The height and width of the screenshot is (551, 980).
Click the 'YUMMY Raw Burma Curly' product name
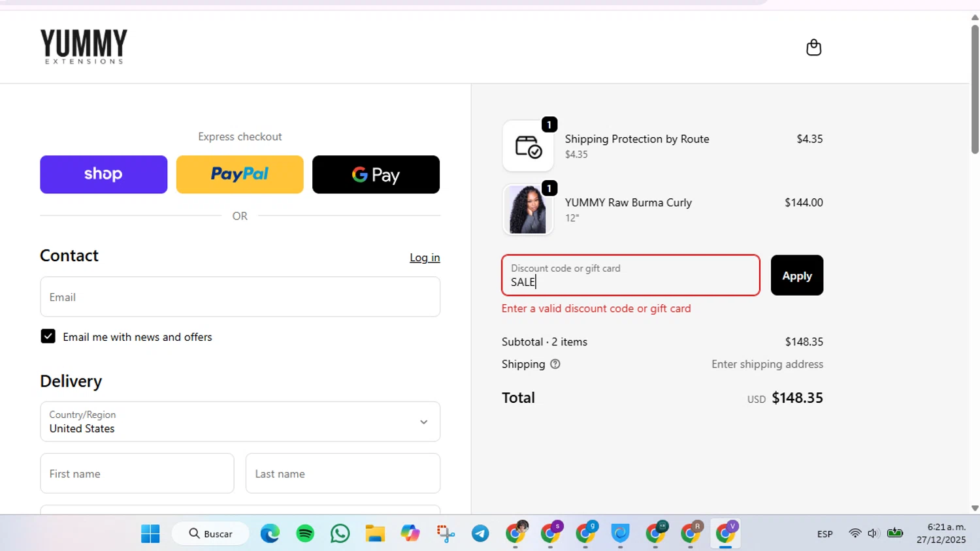(x=628, y=202)
